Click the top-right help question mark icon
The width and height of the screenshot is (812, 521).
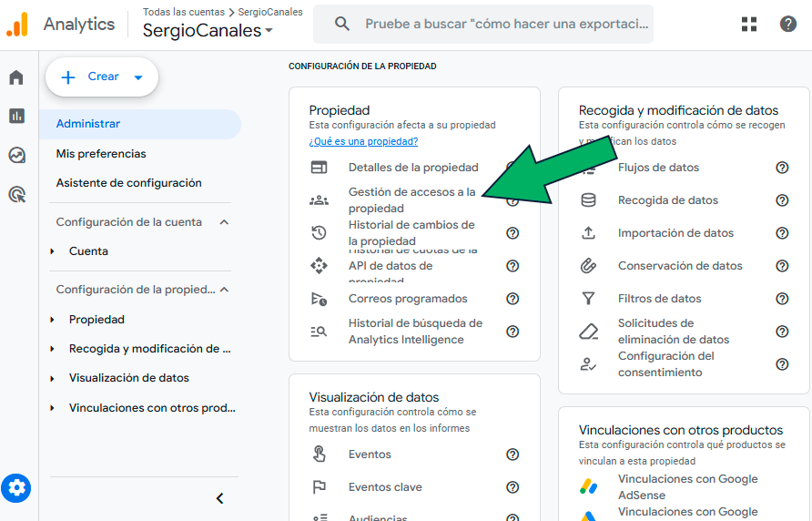click(788, 25)
